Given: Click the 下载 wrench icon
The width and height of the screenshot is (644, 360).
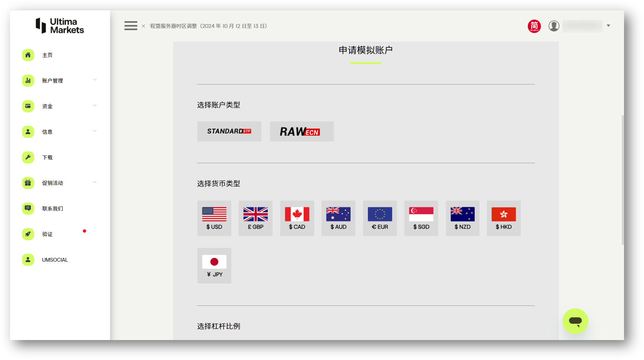Looking at the screenshot, I should (x=28, y=157).
